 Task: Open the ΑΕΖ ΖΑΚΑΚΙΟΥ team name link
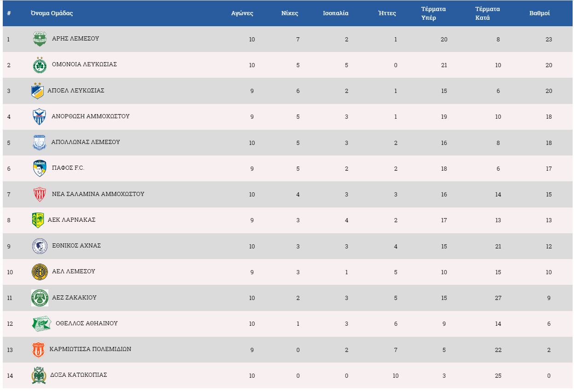74,298
